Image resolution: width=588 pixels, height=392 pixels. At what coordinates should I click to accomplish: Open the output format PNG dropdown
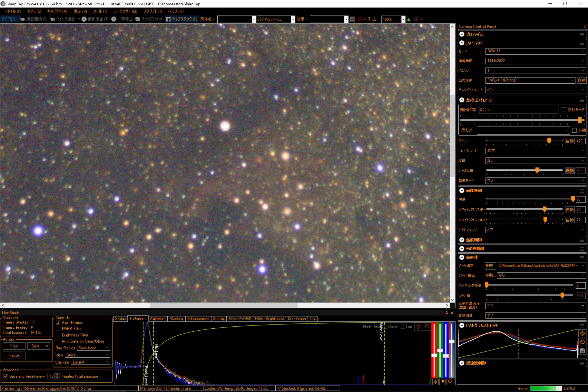tap(530, 80)
